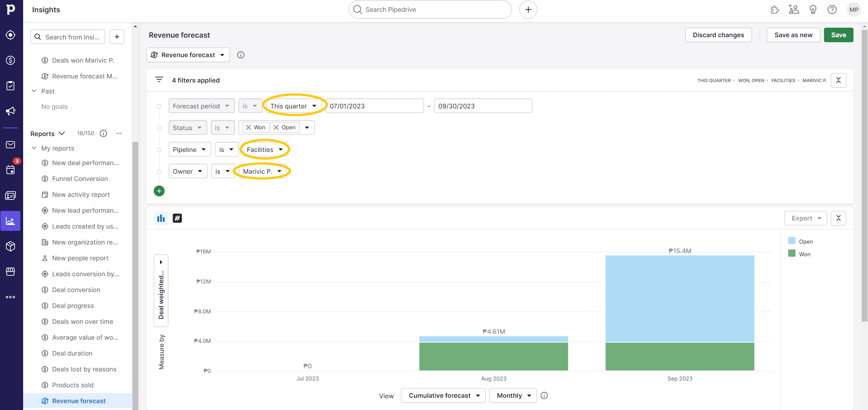
Task: Click Discard changes button
Action: tap(718, 35)
